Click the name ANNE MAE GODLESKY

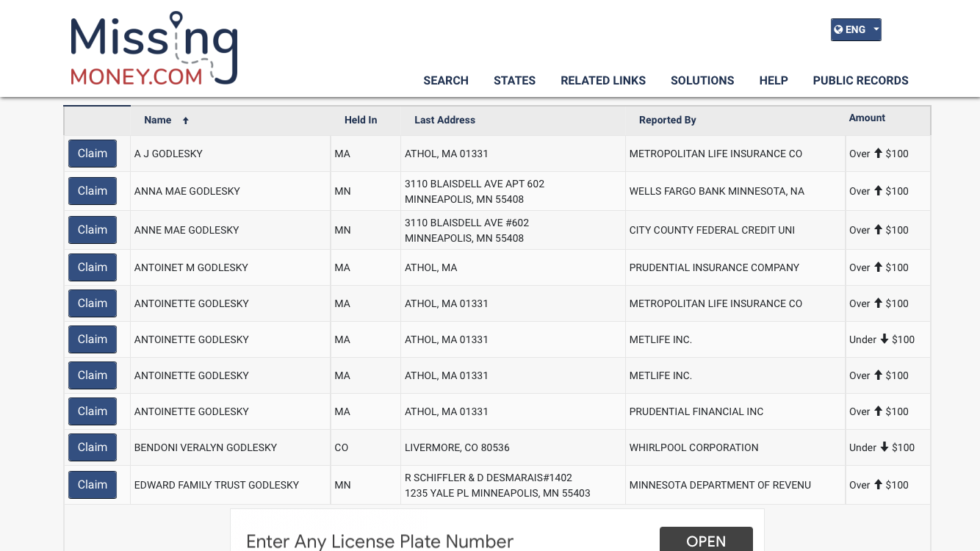pos(187,230)
